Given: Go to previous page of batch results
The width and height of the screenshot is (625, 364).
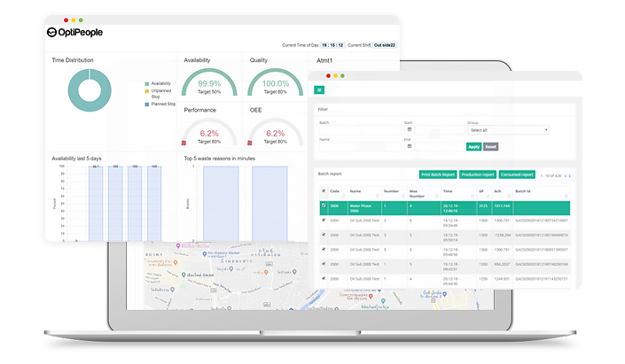Looking at the screenshot, I should point(566,175).
